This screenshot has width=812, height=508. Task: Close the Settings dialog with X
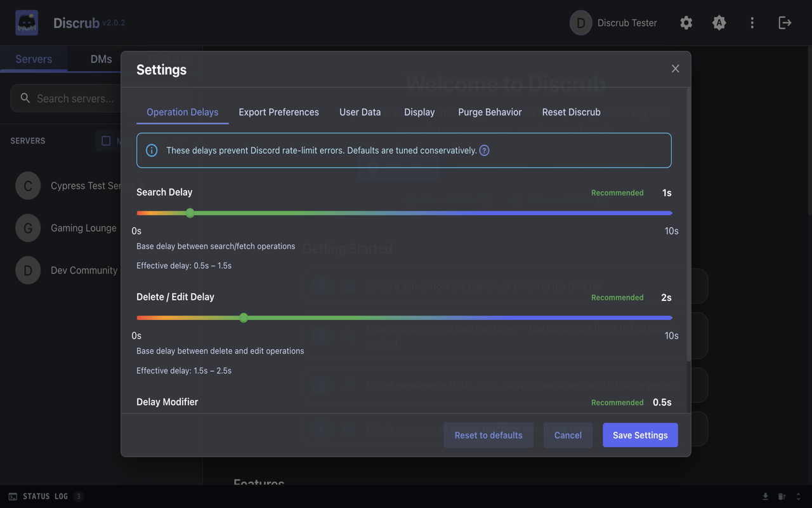pos(675,69)
